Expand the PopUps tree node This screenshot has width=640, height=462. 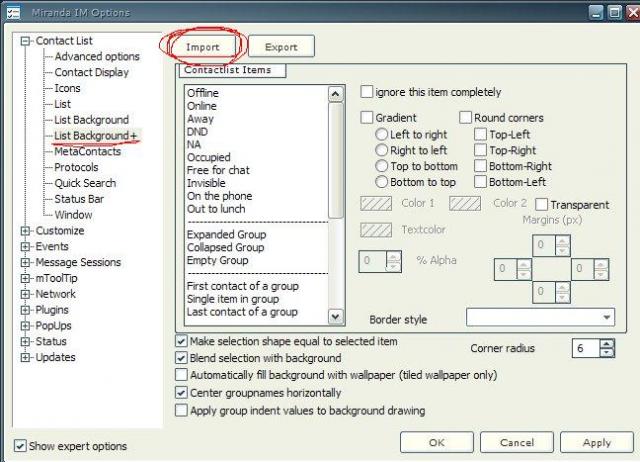tap(25, 326)
